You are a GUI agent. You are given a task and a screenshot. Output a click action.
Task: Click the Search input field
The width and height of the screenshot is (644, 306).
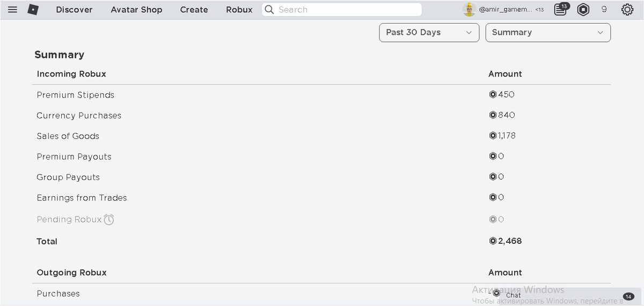[x=342, y=10]
